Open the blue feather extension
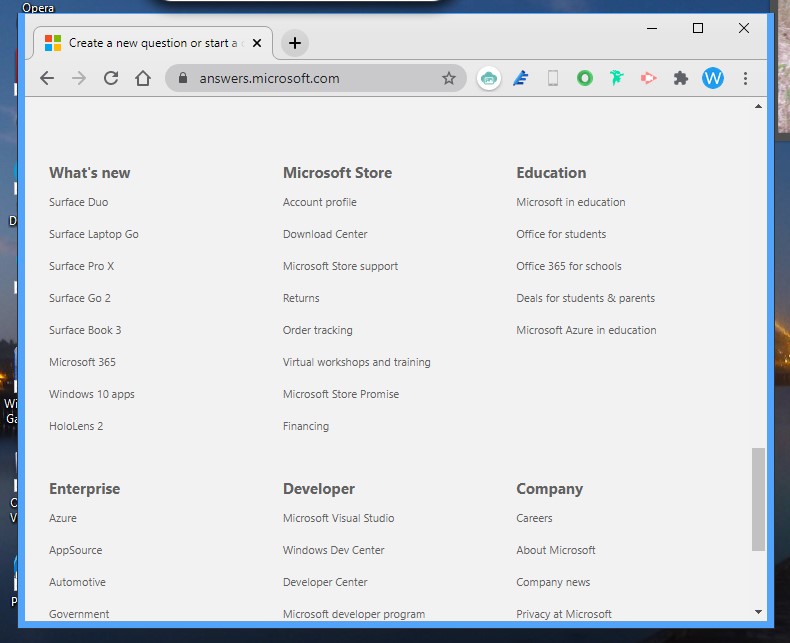The width and height of the screenshot is (790, 643). (520, 78)
